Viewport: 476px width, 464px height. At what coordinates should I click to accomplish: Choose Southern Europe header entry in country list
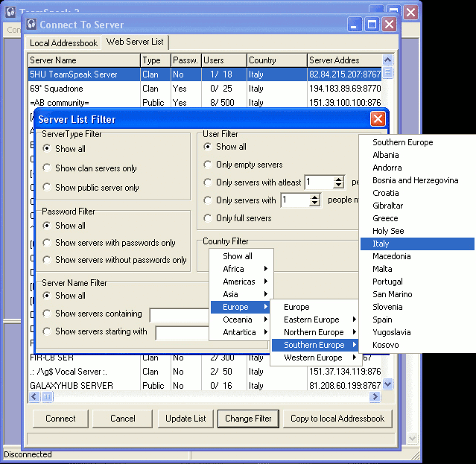click(x=417, y=142)
